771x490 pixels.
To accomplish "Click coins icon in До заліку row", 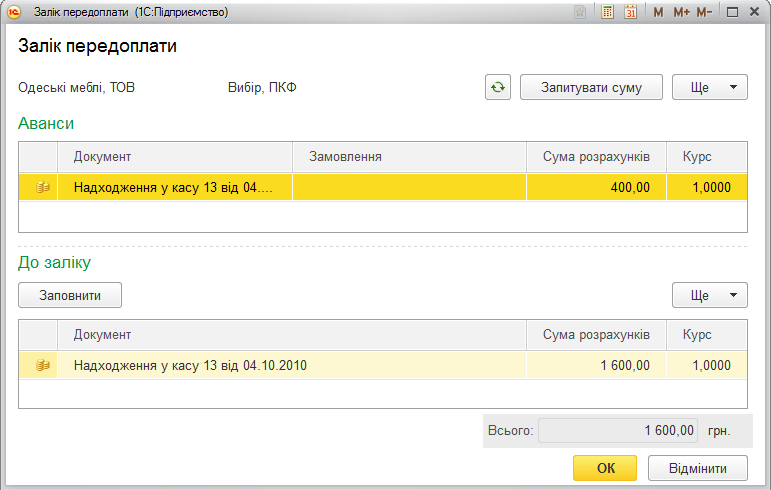I will point(43,365).
